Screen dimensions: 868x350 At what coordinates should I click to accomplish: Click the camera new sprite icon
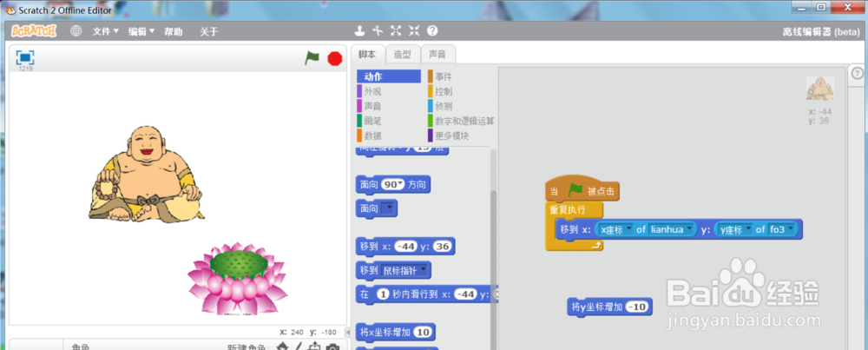pyautogui.click(x=332, y=347)
